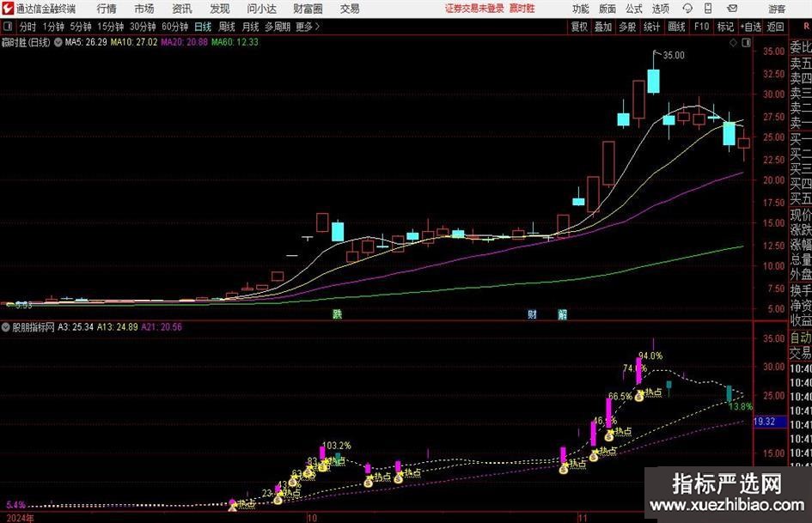Toggle the left sidebar panel icon
Viewport: 812px width, 523px height.
(x=8, y=27)
